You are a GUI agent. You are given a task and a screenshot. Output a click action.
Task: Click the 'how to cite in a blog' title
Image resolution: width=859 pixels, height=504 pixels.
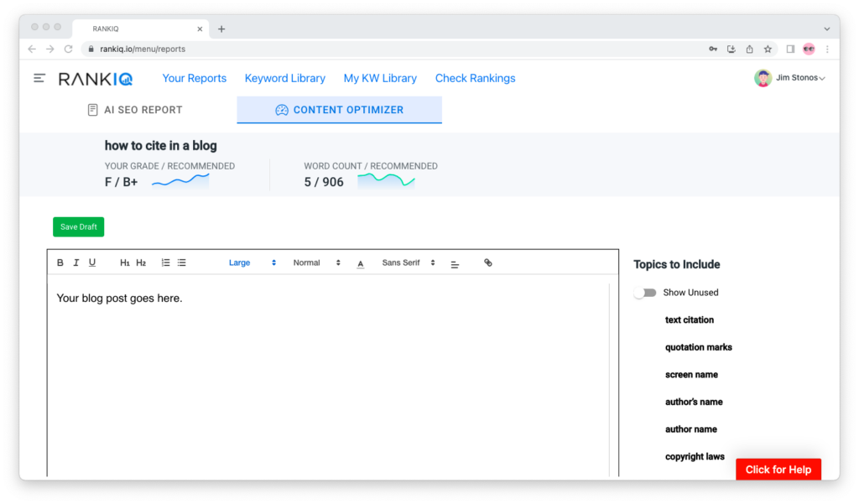(x=160, y=146)
